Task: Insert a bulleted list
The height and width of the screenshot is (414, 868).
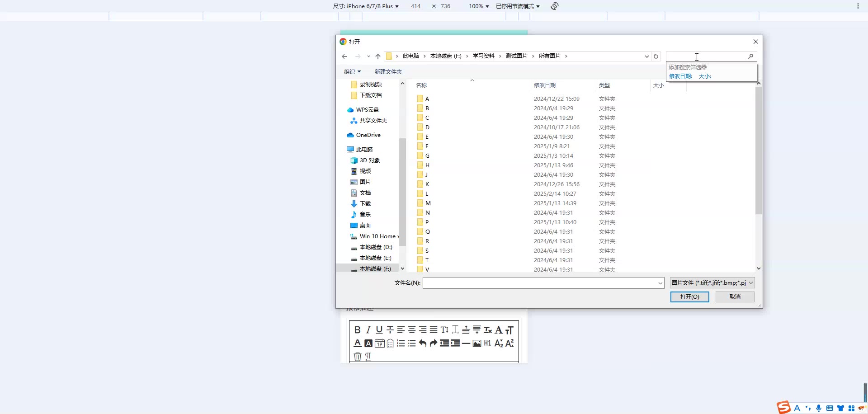Action: (x=411, y=343)
